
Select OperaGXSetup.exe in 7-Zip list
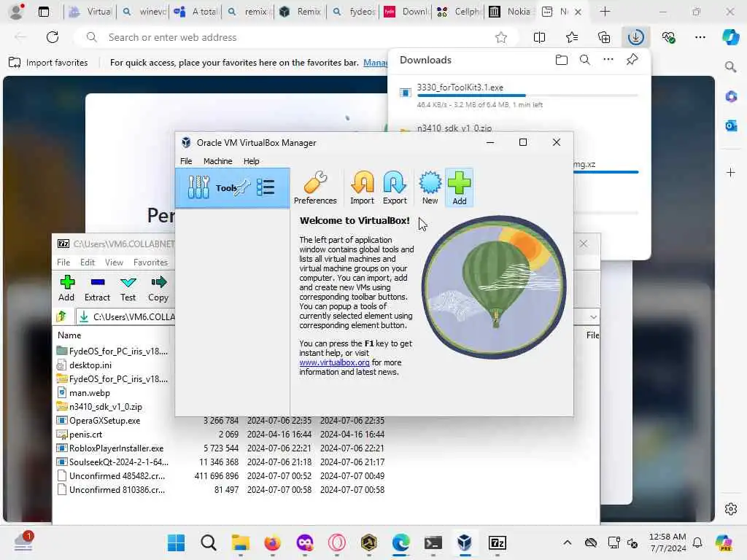tap(105, 421)
